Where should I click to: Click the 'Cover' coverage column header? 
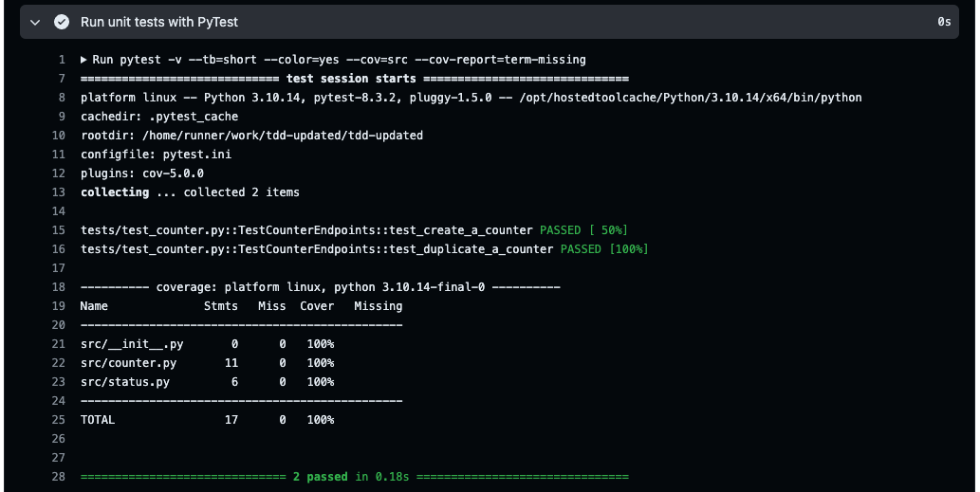317,306
